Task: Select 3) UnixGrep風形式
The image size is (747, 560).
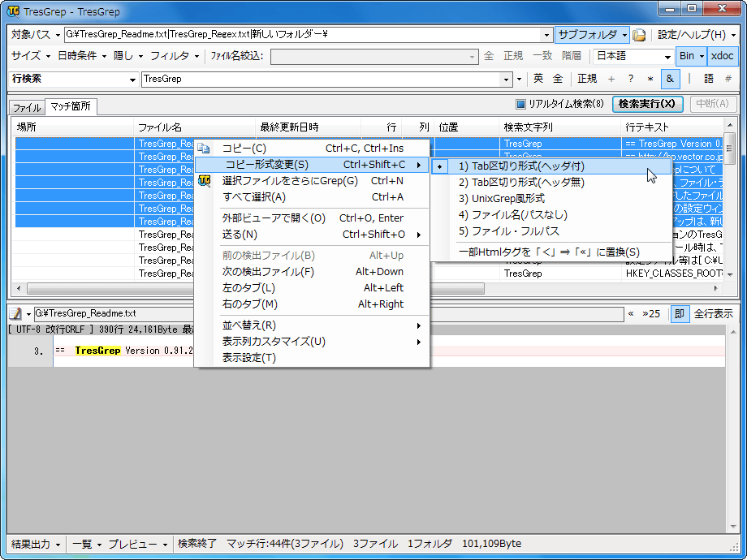Action: pyautogui.click(x=551, y=199)
